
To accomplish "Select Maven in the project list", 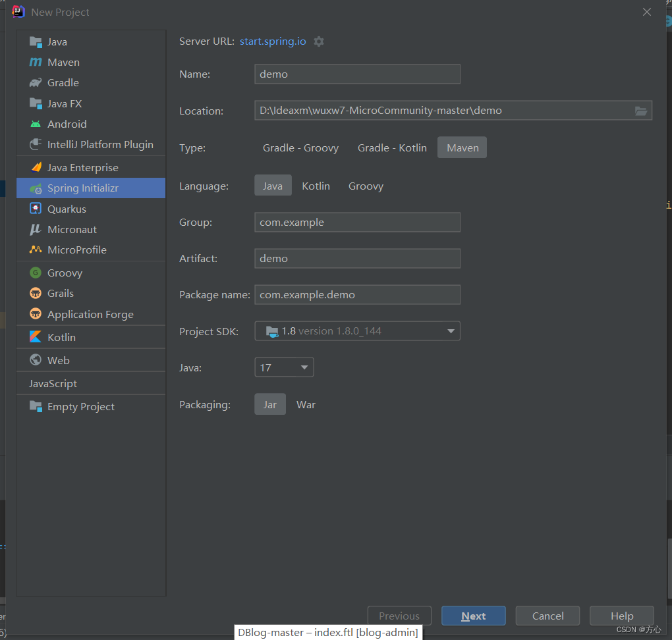I will tap(91, 62).
